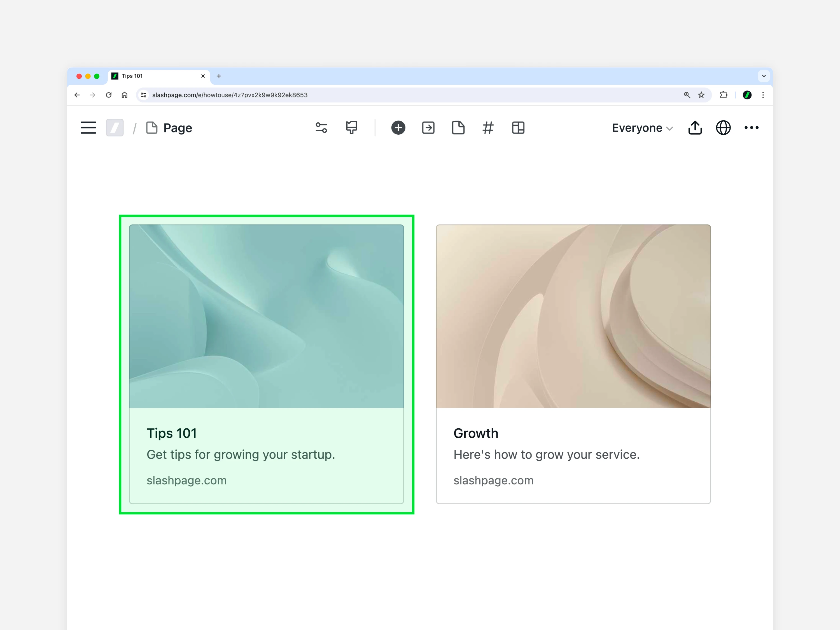
Task: Click the share upload icon
Action: [x=695, y=128]
